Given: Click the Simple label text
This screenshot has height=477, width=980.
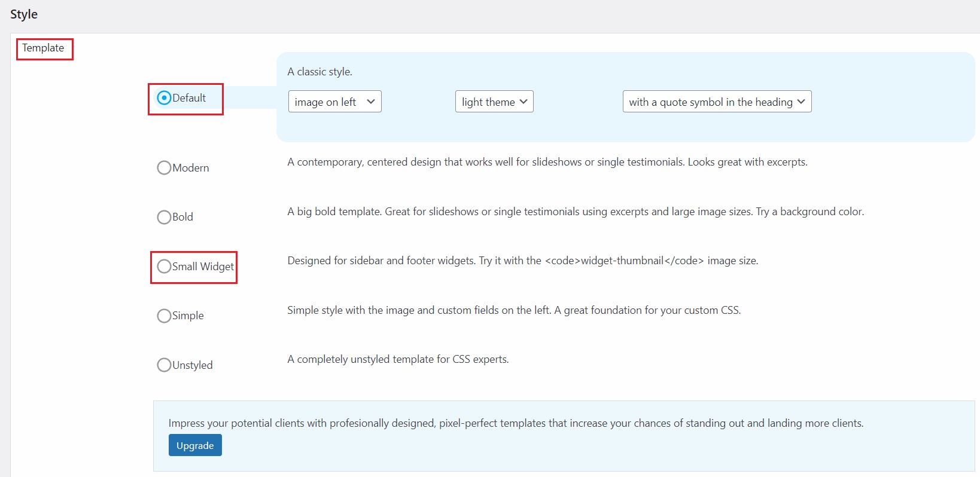Looking at the screenshot, I should pos(188,316).
